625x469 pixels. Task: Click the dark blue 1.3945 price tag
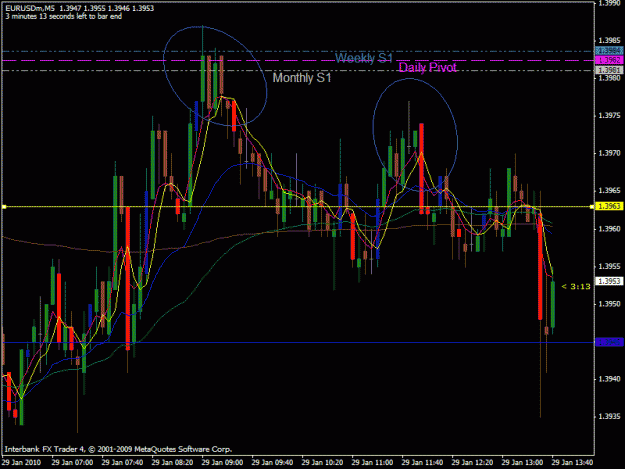609,342
